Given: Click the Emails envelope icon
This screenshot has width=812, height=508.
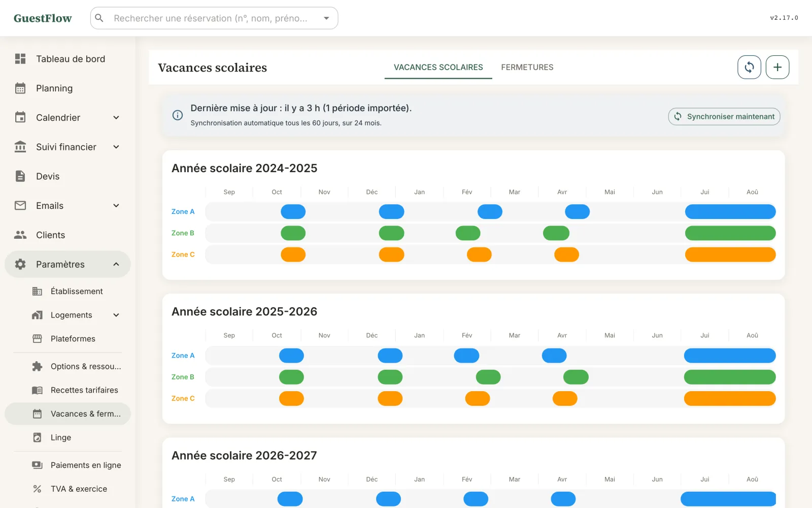Looking at the screenshot, I should (x=20, y=206).
